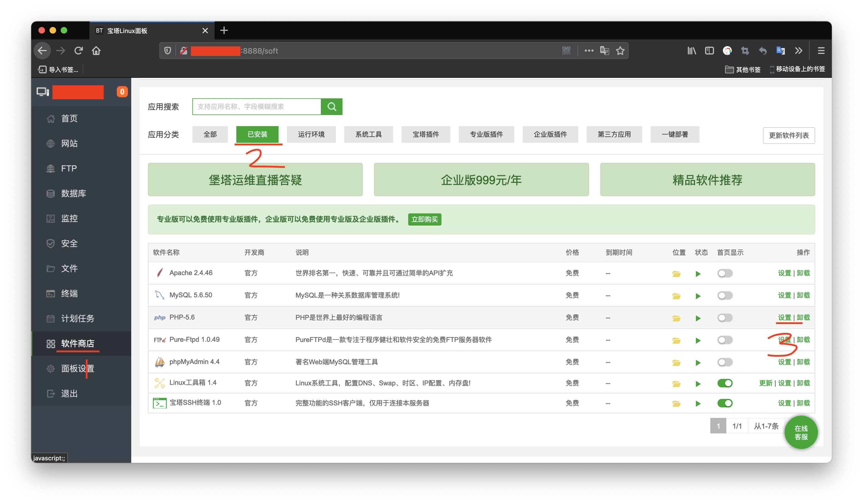Click the 更新软件列表 button
The height and width of the screenshot is (504, 863).
pos(789,135)
